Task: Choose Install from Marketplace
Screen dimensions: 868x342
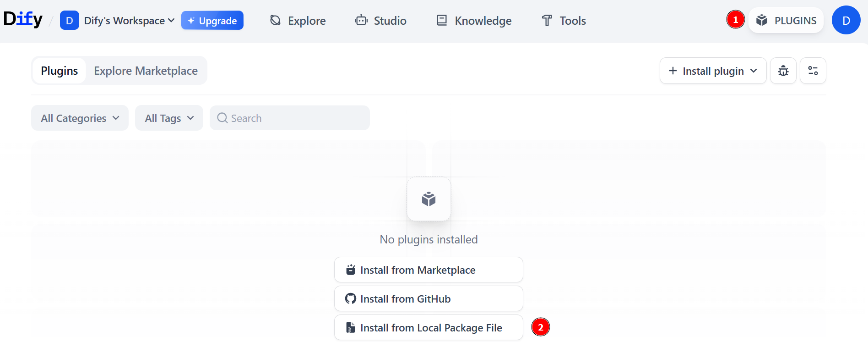Action: tap(429, 270)
